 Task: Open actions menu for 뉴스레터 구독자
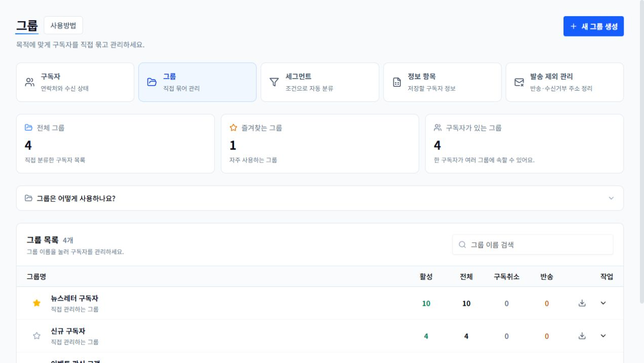(x=603, y=303)
